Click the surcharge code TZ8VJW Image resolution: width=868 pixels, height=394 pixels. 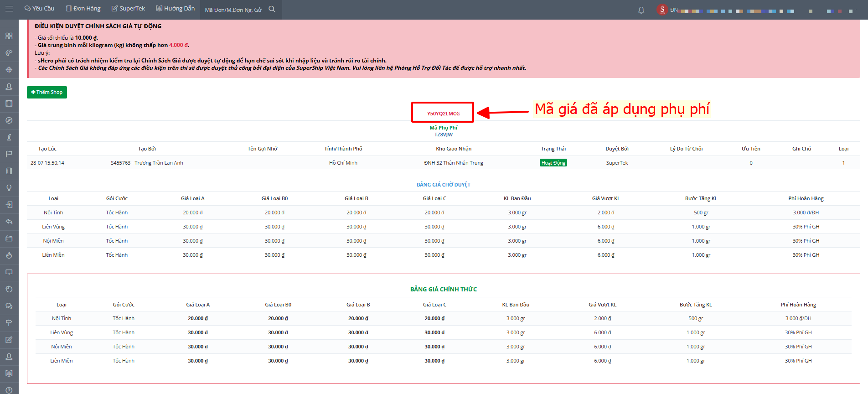point(444,135)
